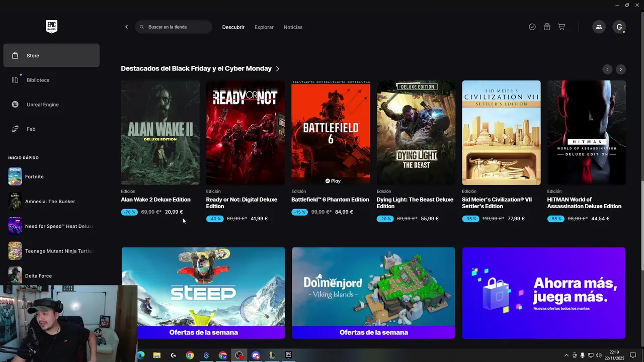Image resolution: width=644 pixels, height=362 pixels.
Task: Open the Epic Games Launcher taskbar icon
Action: click(288, 355)
